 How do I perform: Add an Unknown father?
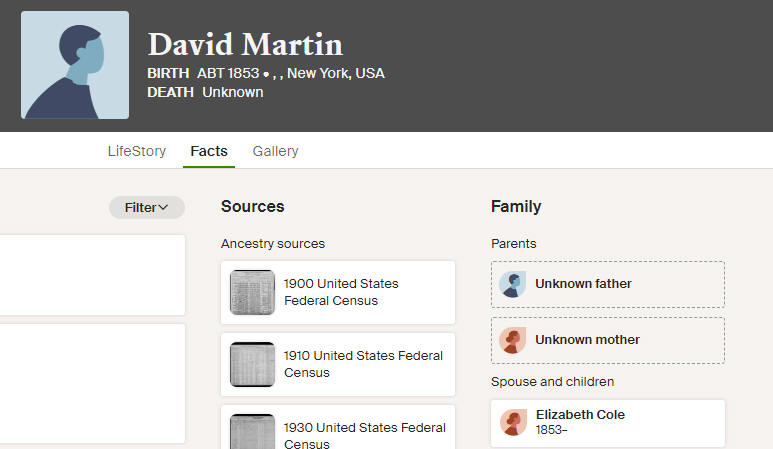pos(608,284)
